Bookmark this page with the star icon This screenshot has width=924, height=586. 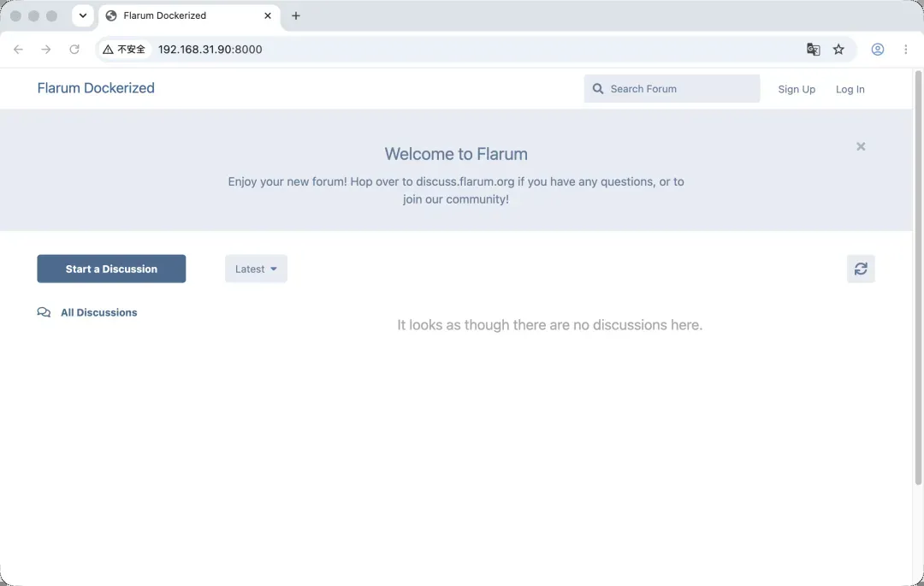pos(838,50)
